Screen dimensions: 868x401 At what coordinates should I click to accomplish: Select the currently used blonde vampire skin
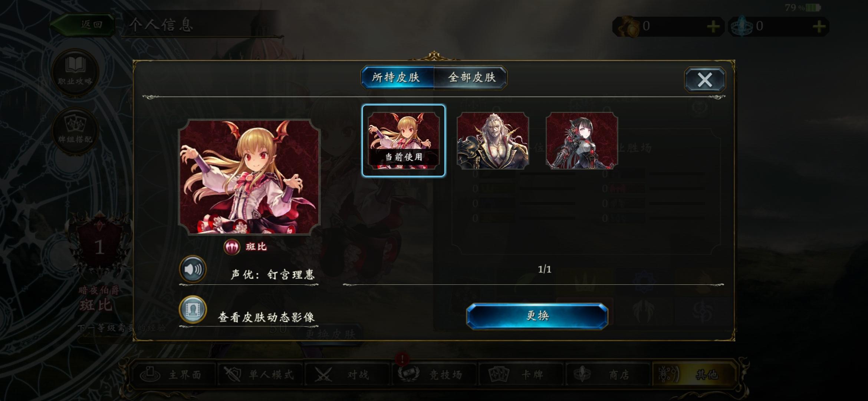coord(404,141)
